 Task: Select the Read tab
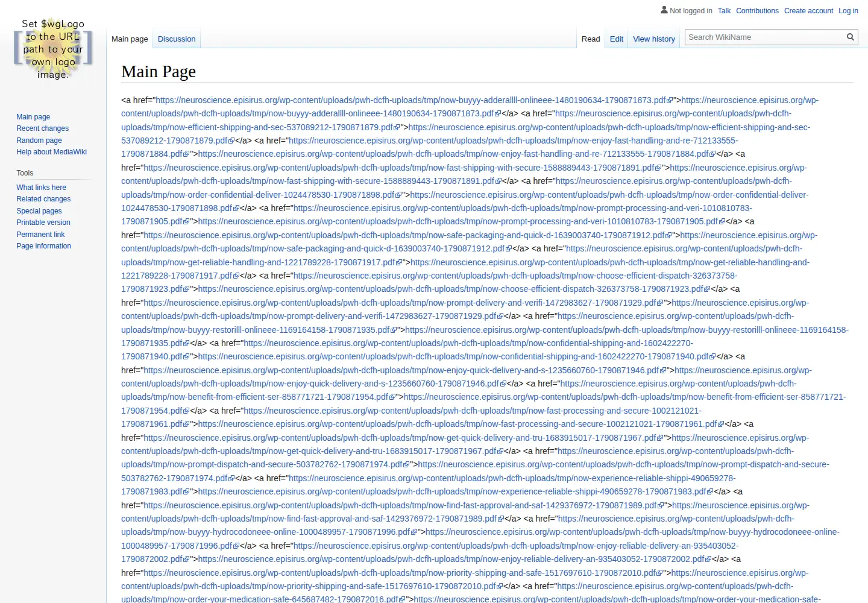[x=591, y=39]
